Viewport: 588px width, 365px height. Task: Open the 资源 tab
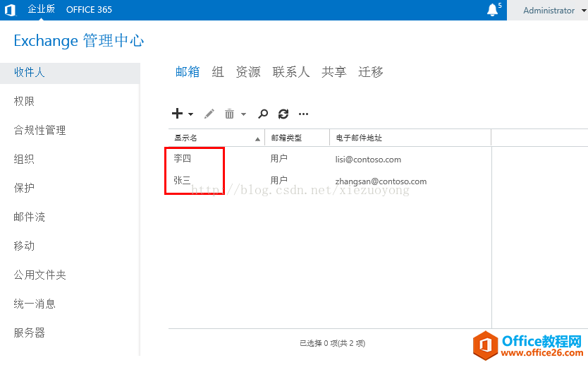(248, 72)
